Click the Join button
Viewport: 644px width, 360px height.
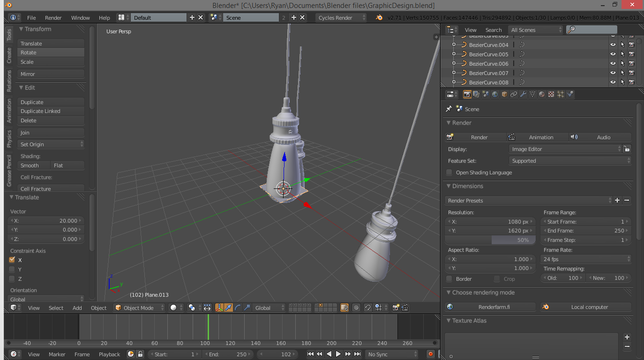click(x=51, y=133)
